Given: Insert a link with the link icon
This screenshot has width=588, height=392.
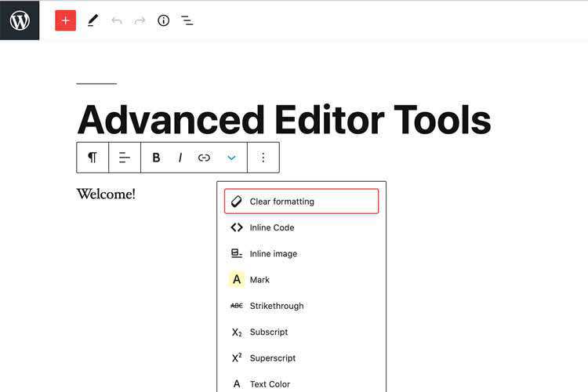Looking at the screenshot, I should click(x=204, y=158).
